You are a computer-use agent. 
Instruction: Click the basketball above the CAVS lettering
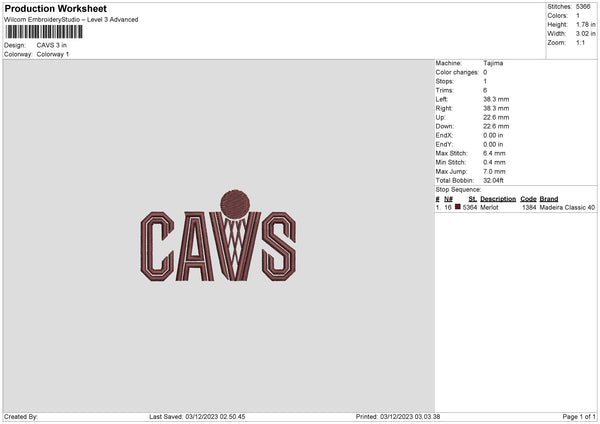[233, 203]
